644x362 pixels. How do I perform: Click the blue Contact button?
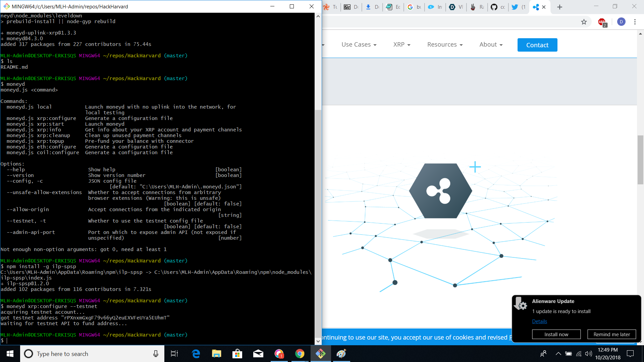coord(537,45)
